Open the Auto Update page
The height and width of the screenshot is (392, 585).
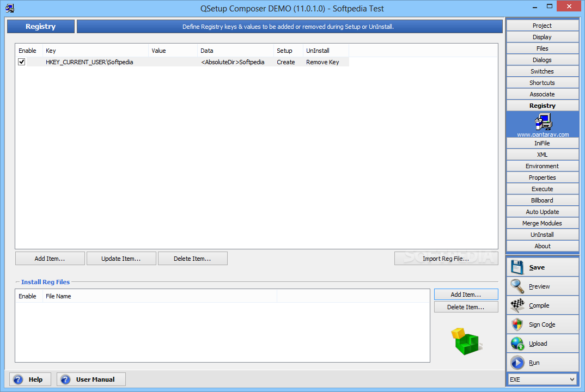point(543,212)
